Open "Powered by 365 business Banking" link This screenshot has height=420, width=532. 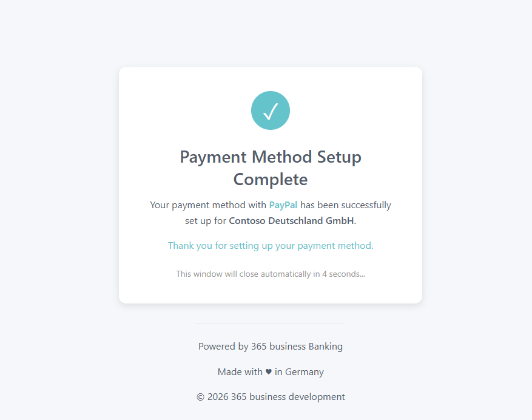pyautogui.click(x=271, y=347)
